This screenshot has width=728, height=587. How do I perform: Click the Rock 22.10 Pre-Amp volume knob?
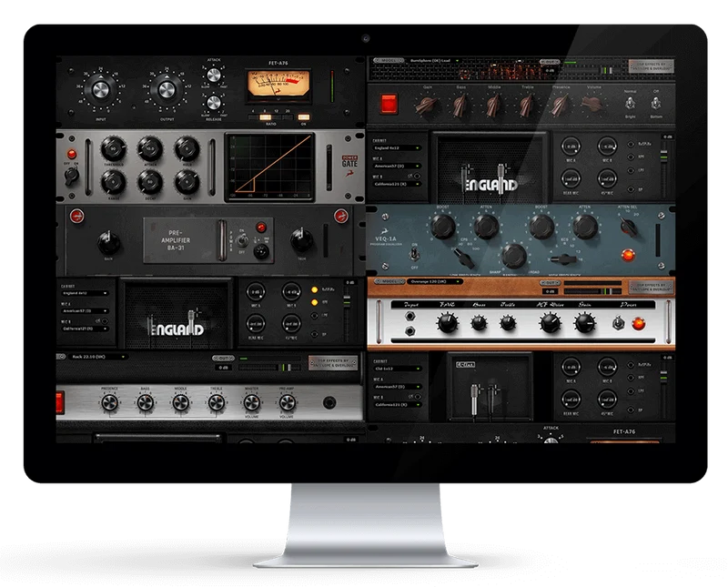point(287,402)
